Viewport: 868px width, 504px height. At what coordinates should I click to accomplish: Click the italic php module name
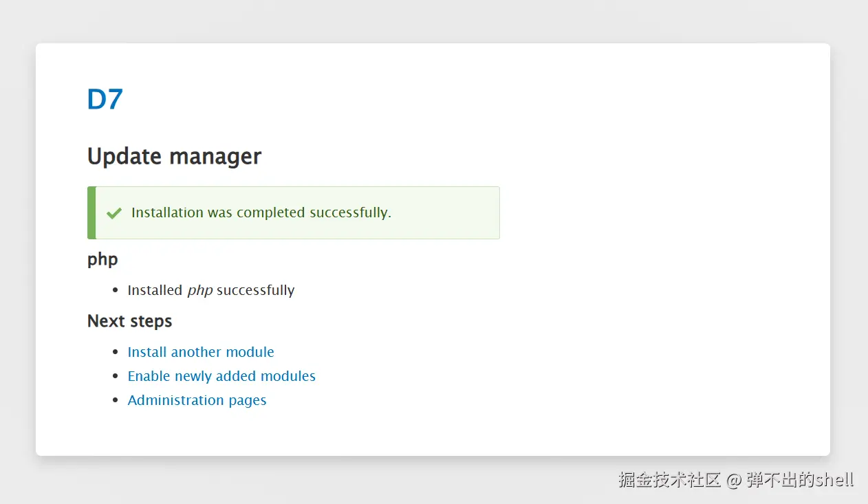(200, 291)
